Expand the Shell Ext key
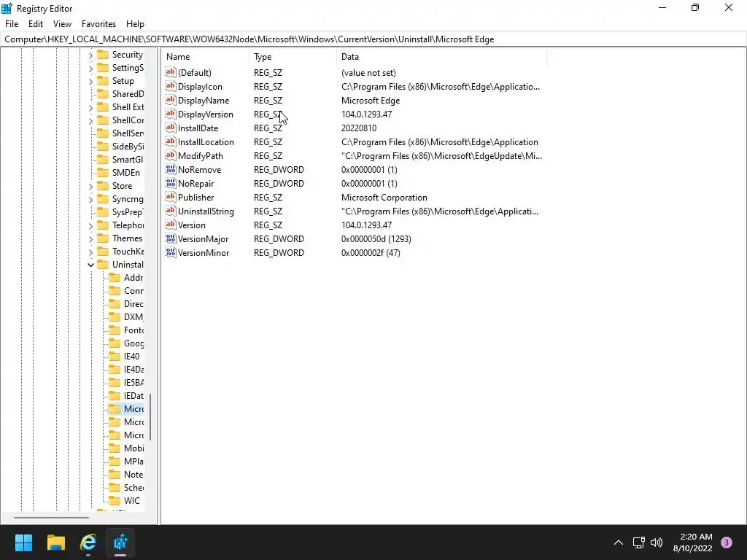 (x=90, y=107)
